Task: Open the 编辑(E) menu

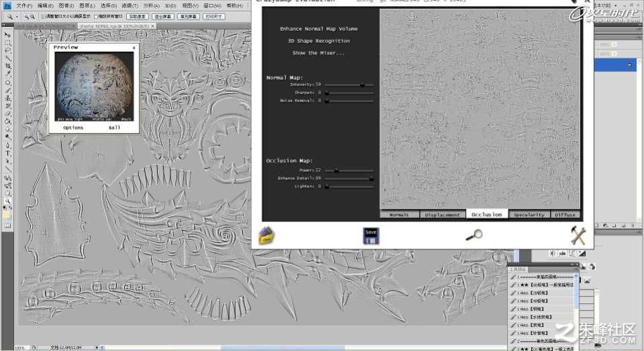Action: tap(45, 6)
